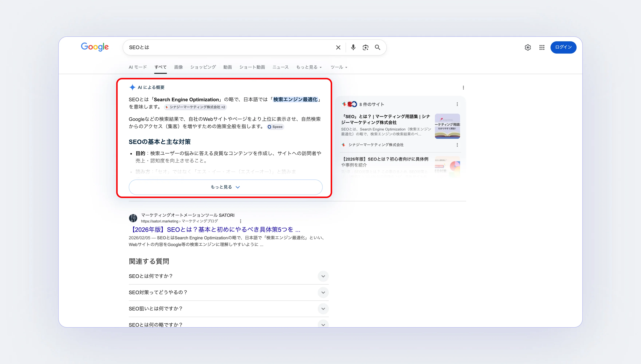Open three-dot menu beside シナジーマーケティング株式会社 source
The height and width of the screenshot is (364, 641).
click(457, 145)
